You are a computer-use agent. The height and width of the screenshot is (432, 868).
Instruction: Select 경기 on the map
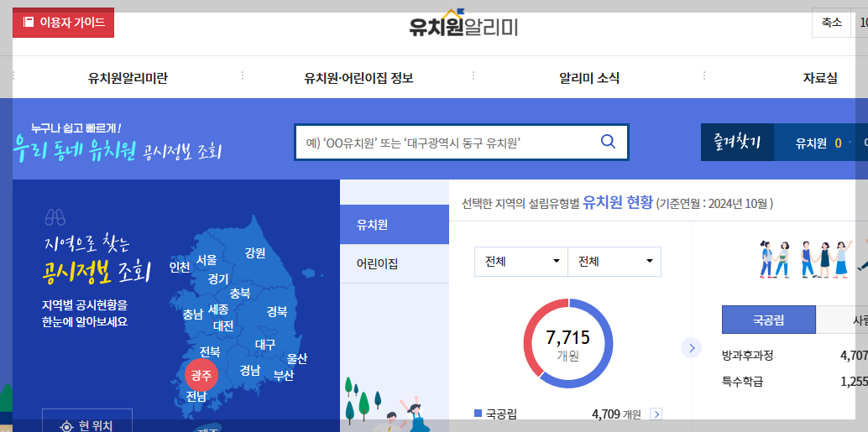pyautogui.click(x=218, y=278)
